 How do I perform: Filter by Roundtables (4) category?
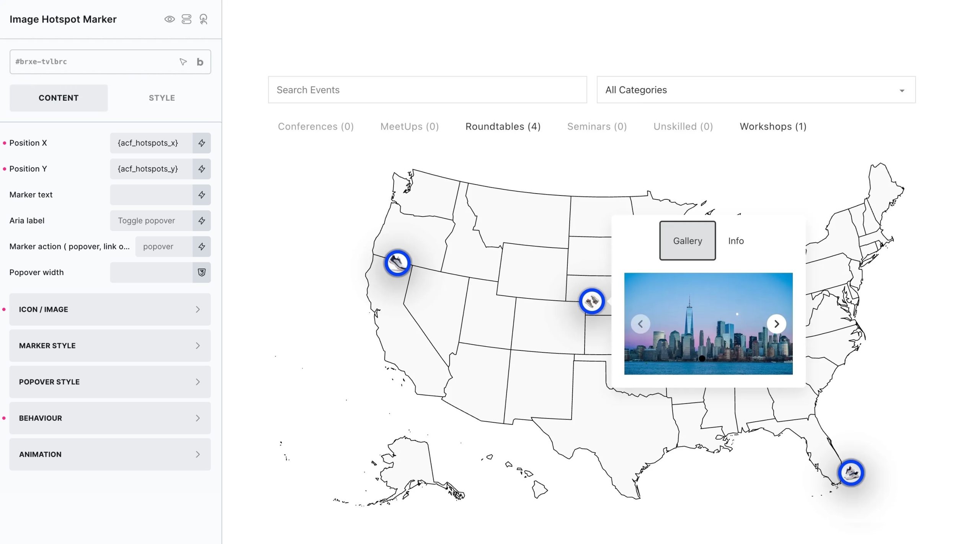503,127
